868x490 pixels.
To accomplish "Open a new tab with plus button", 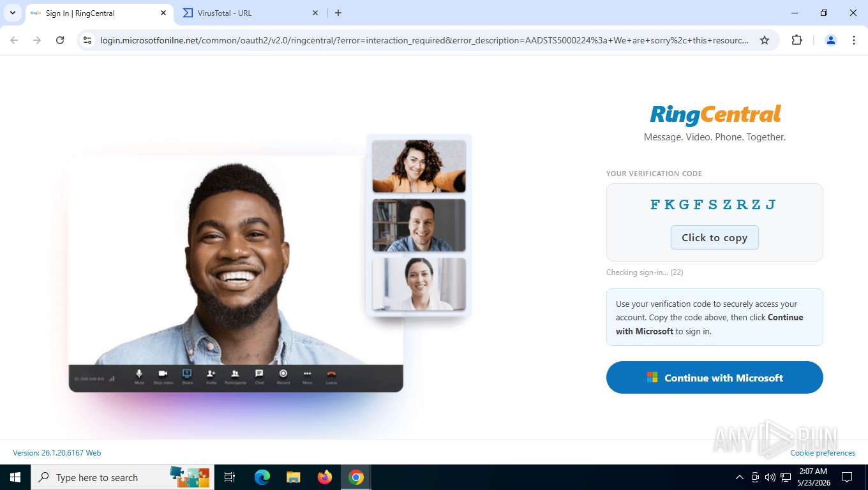I will (338, 13).
